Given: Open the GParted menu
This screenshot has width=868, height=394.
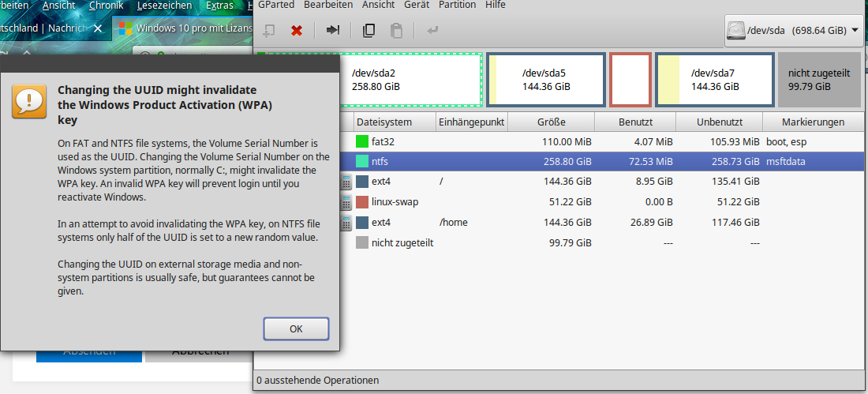Looking at the screenshot, I should [276, 5].
